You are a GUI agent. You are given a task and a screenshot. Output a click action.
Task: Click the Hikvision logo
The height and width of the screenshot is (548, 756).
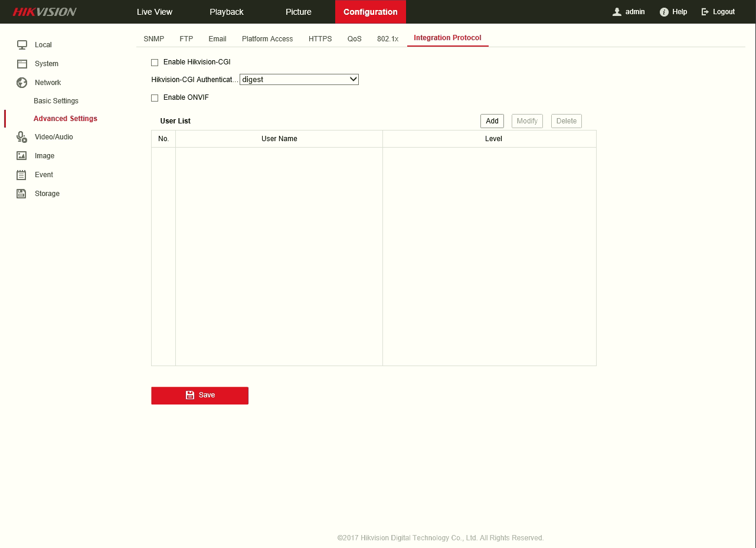(x=45, y=12)
